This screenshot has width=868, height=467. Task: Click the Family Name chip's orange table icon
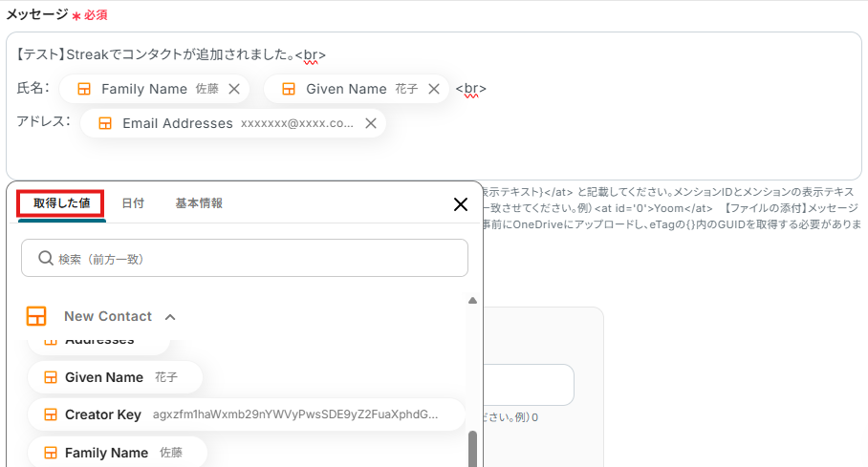coord(83,89)
